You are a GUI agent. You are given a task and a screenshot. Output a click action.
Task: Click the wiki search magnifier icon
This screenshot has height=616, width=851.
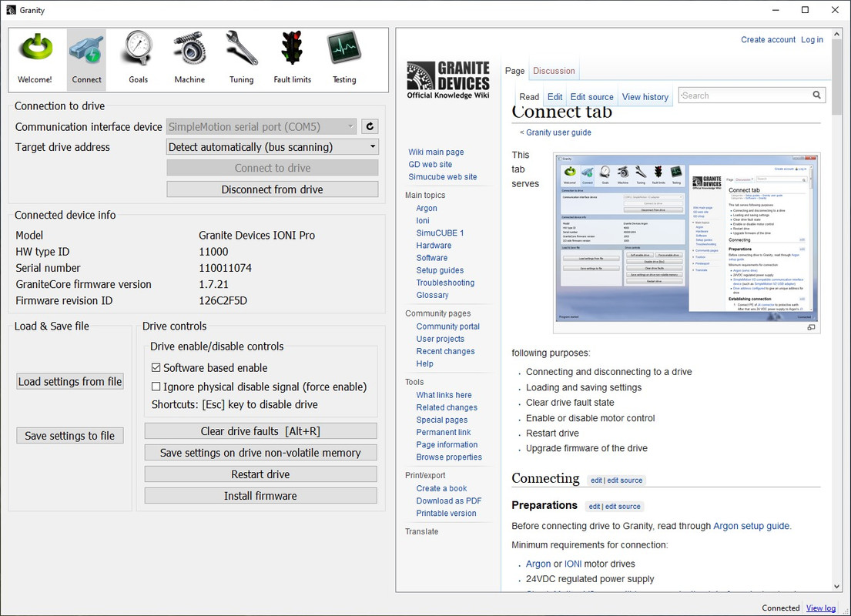(816, 95)
